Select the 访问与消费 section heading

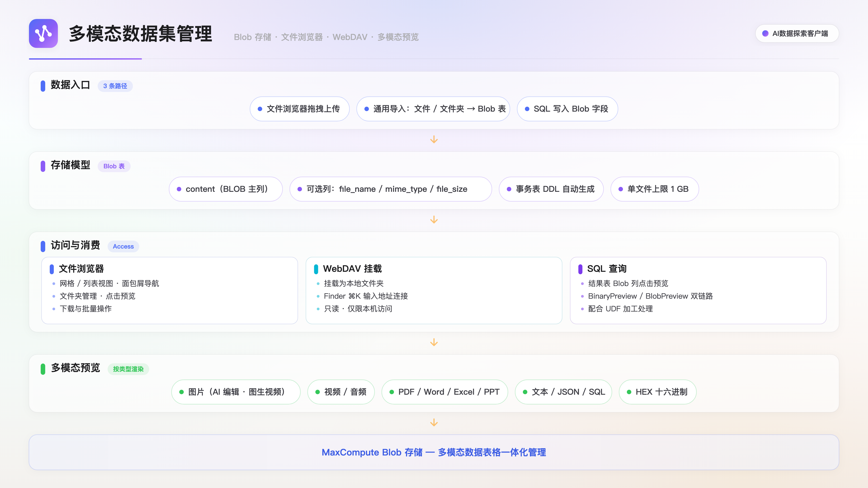coord(75,245)
